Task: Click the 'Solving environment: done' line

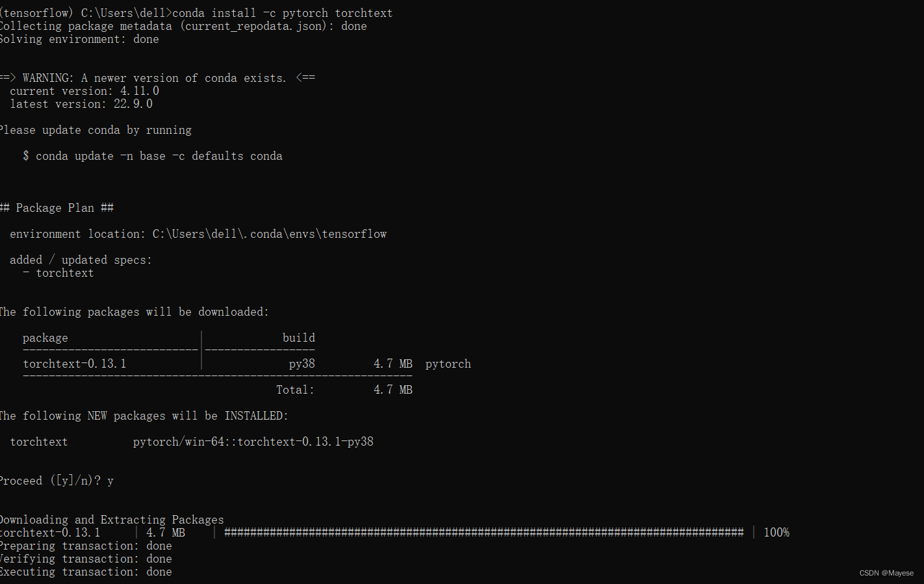Action: click(79, 39)
